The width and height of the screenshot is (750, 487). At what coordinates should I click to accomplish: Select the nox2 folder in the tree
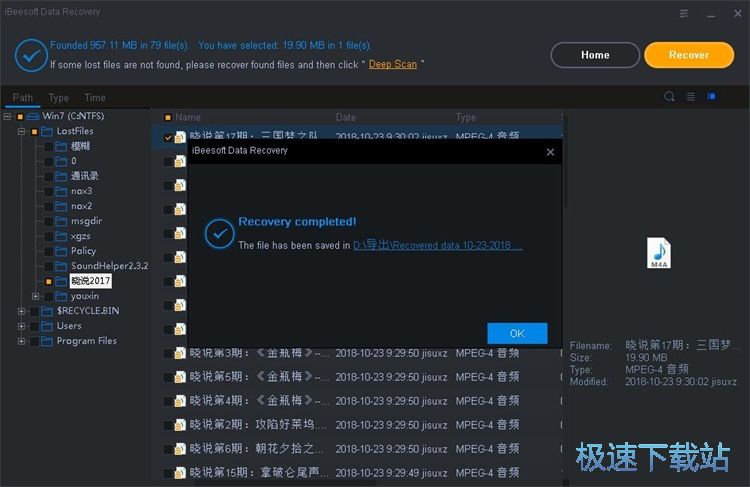click(x=81, y=206)
